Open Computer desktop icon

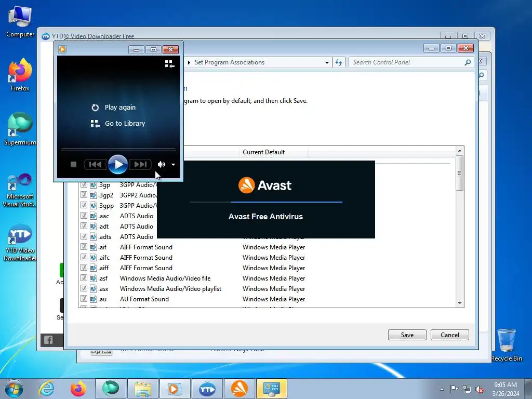(20, 22)
